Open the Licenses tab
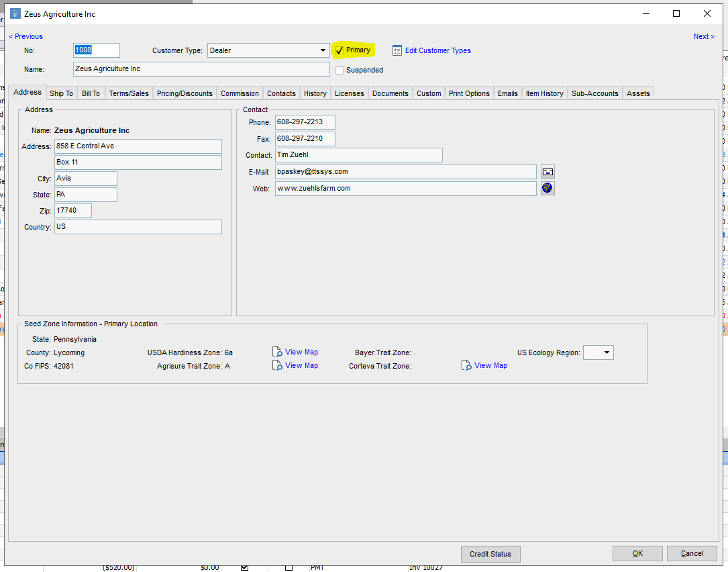Viewport: 728px width, 572px height. point(350,93)
